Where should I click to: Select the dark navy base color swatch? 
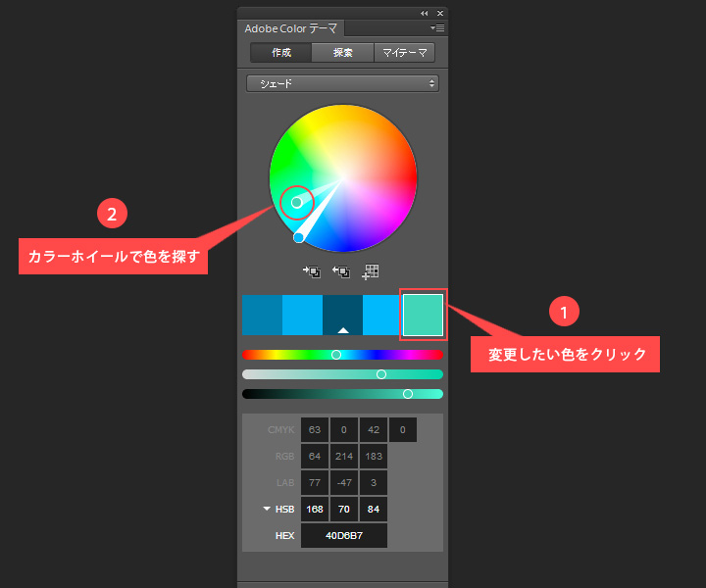coord(342,315)
